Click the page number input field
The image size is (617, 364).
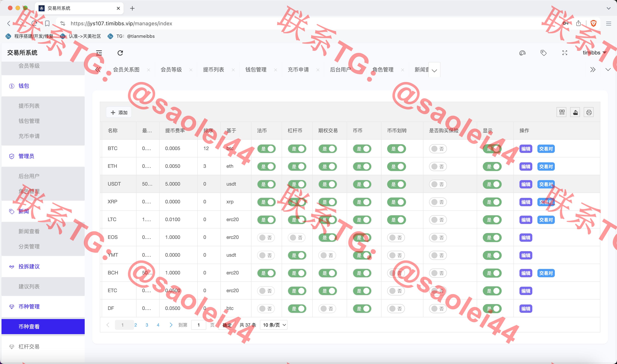tap(198, 325)
